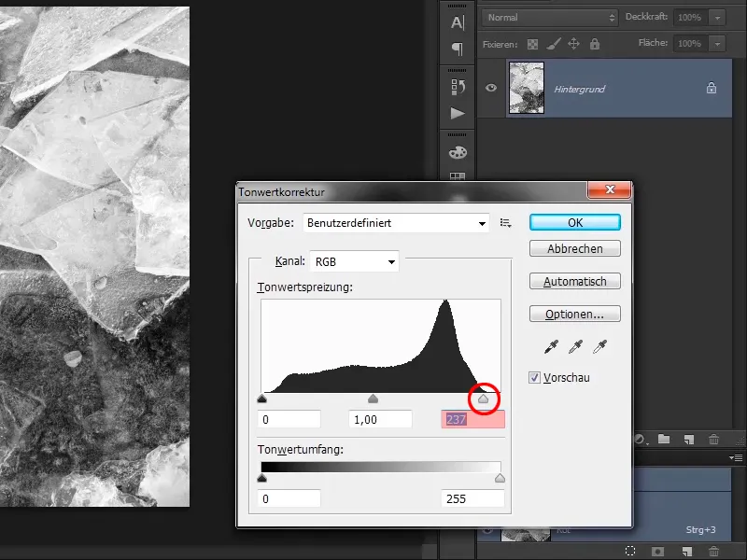The width and height of the screenshot is (747, 560).
Task: Delete layer trash icon in Layers panel
Action: tap(713, 439)
